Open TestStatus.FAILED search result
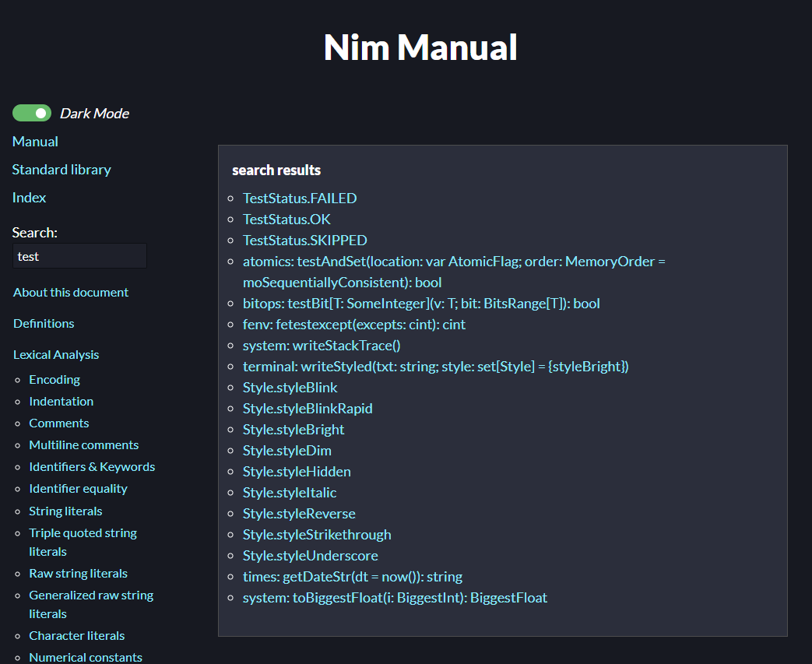This screenshot has width=812, height=664. tap(300, 198)
